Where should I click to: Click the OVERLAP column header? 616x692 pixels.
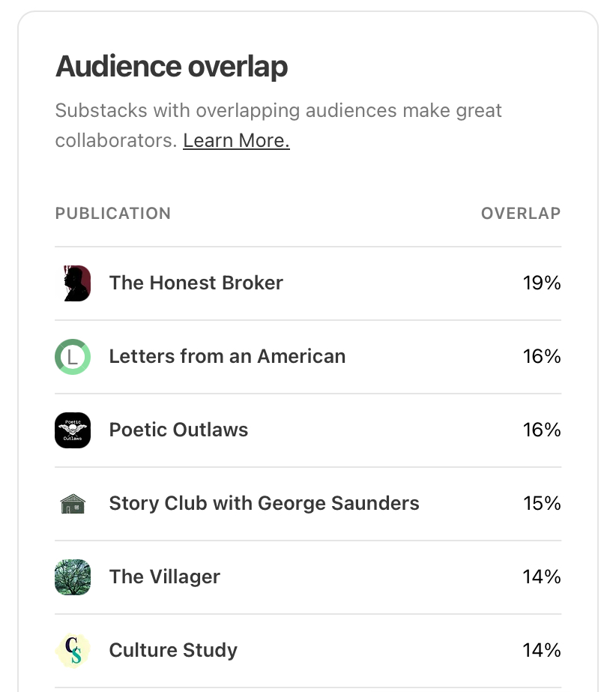521,214
